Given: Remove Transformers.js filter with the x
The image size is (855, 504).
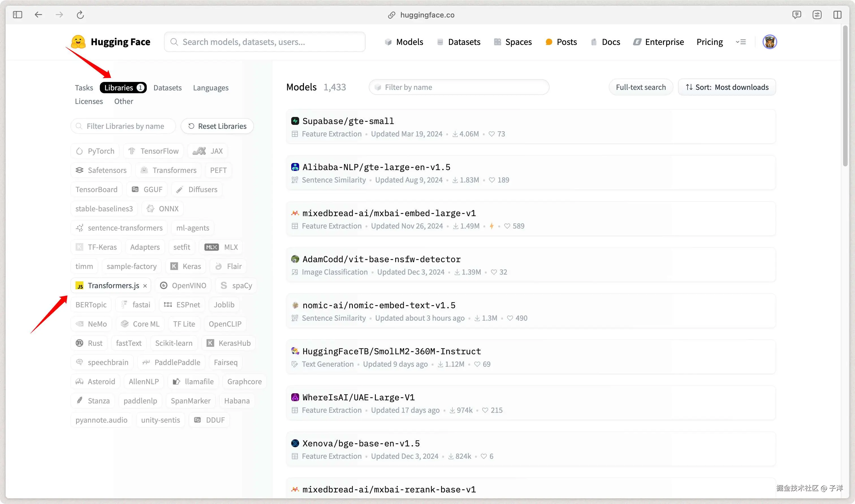Looking at the screenshot, I should click(x=145, y=286).
